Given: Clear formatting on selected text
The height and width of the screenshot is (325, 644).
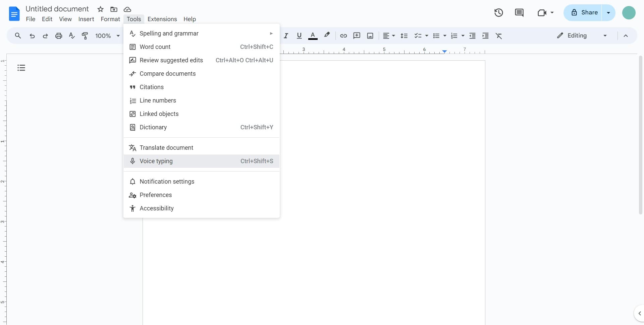Looking at the screenshot, I should pos(499,36).
